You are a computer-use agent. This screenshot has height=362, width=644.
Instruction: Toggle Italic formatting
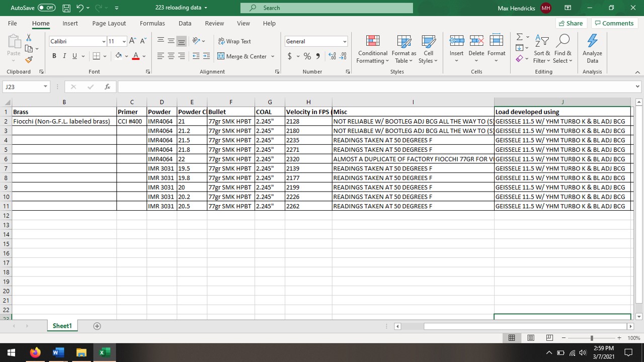(x=64, y=56)
